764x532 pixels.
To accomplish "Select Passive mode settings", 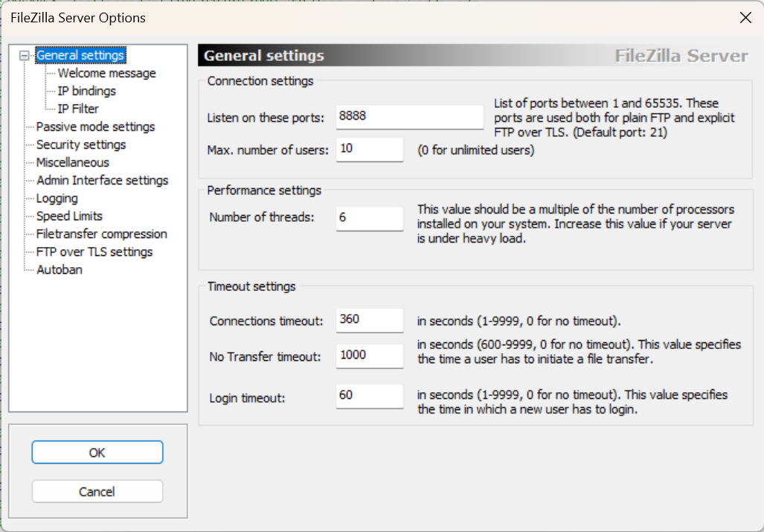I will [x=95, y=126].
